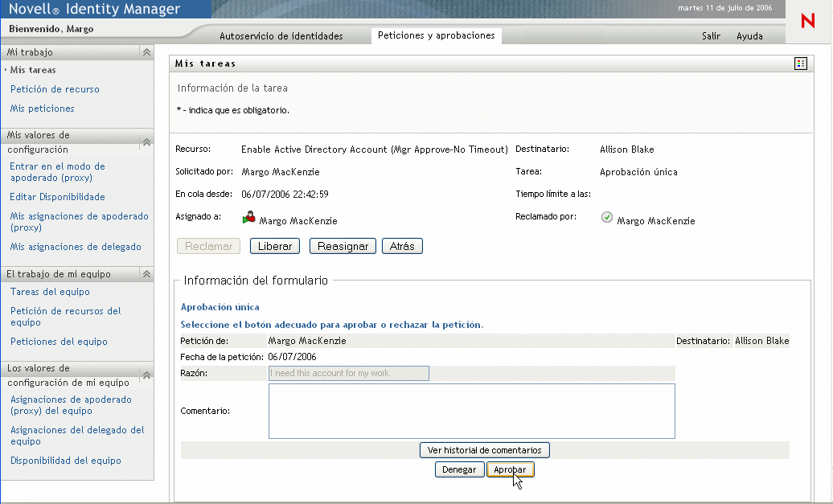Select Peticiones y aprobaciones tab

click(436, 35)
